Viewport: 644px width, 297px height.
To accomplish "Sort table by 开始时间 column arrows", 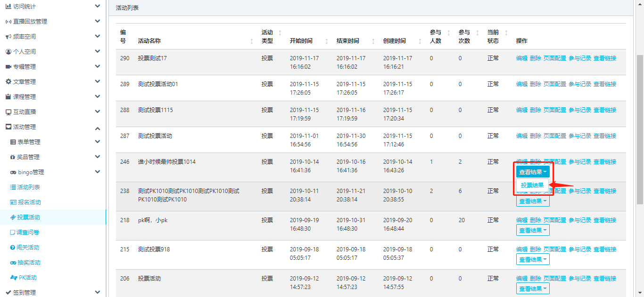I will click(x=326, y=41).
